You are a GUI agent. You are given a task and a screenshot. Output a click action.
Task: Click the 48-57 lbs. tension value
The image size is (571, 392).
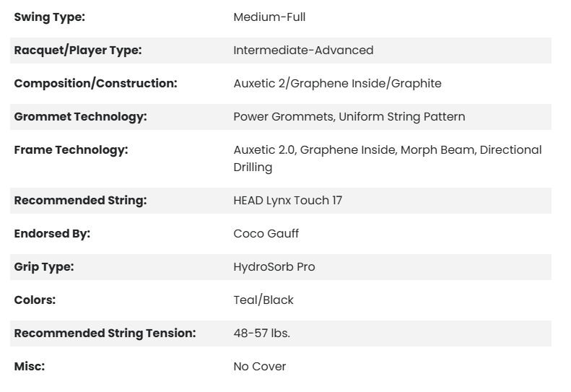pyautogui.click(x=261, y=334)
